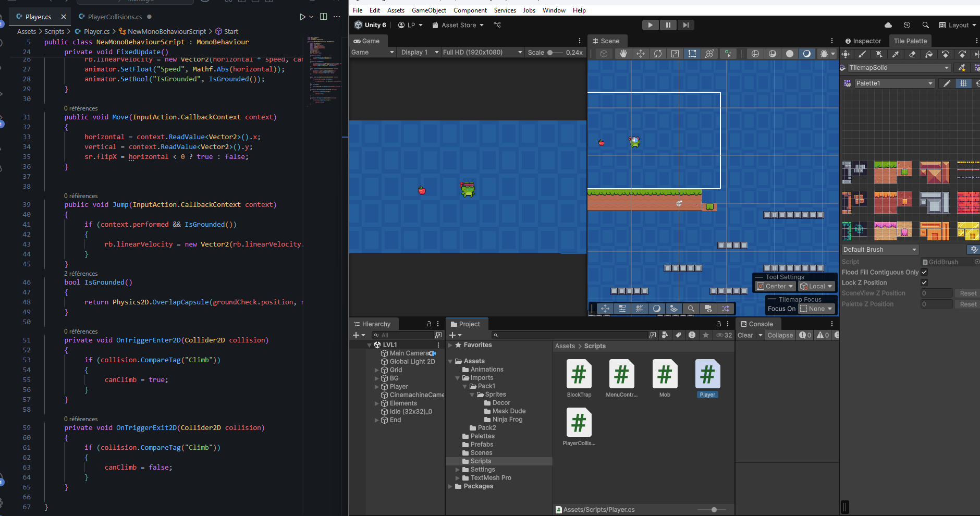Open the Palette1 palette dropdown
This screenshot has height=516, width=980.
[x=895, y=83]
